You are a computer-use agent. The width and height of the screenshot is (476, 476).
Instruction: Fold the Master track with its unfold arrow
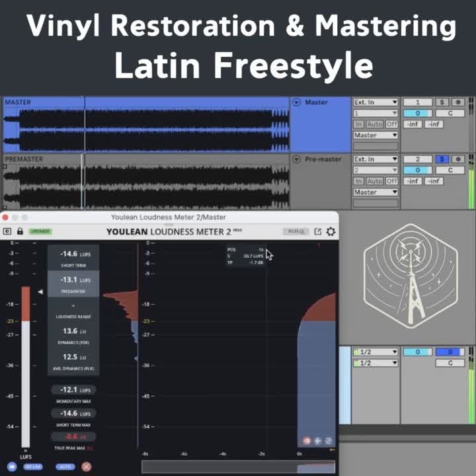pos(296,102)
